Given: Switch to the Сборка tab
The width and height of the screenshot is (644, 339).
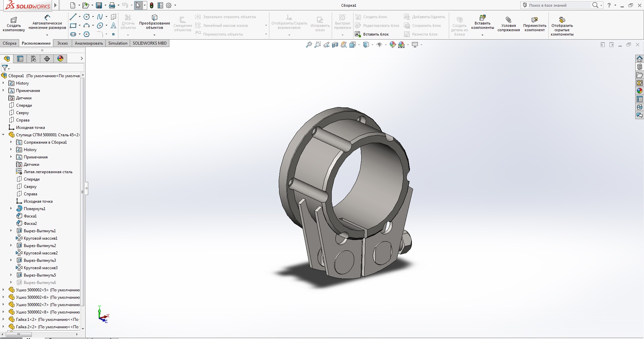Looking at the screenshot, I should coord(9,43).
